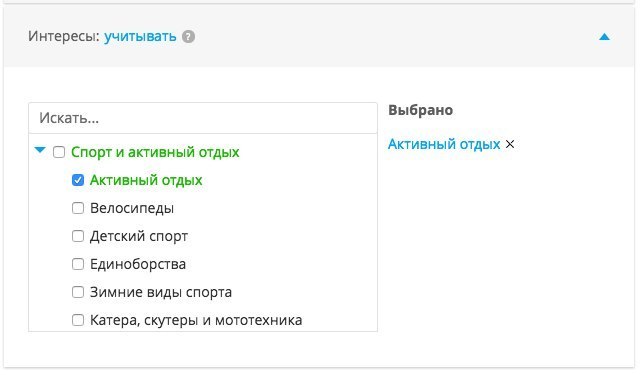
Task: Remove Активный отдых from selected list
Action: click(x=510, y=144)
